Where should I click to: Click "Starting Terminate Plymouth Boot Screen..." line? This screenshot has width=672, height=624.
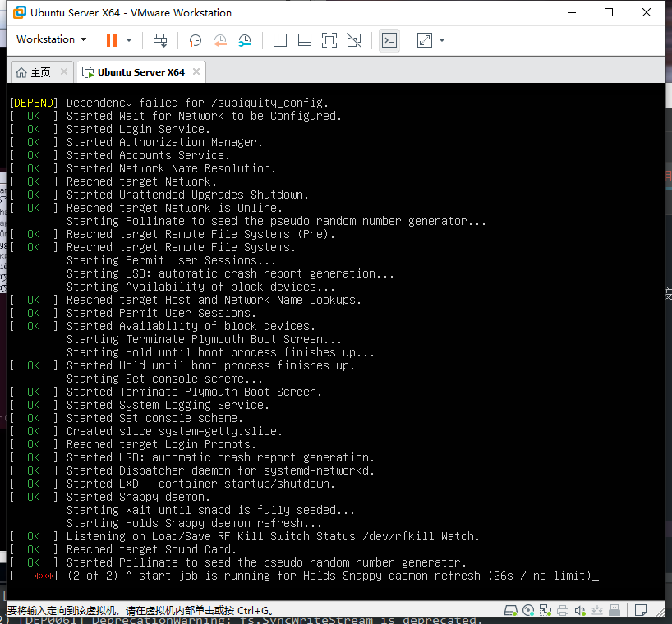[x=204, y=339]
